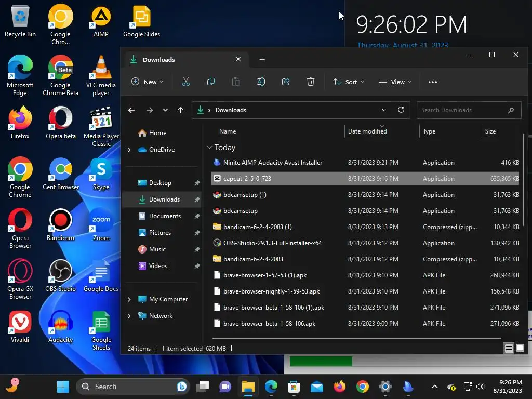Expand My Computer tree node
Image resolution: width=532 pixels, height=399 pixels.
click(129, 299)
